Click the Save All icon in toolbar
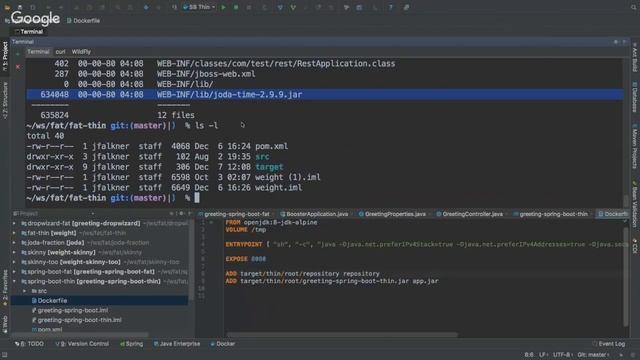640x360 pixels. click(20, 7)
